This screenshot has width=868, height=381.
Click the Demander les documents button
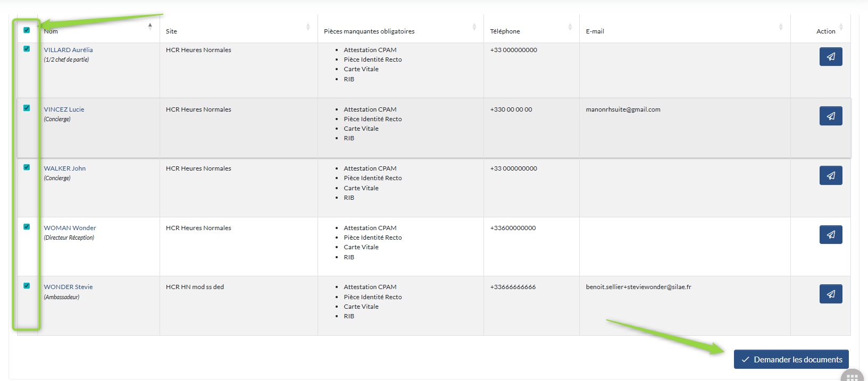791,359
